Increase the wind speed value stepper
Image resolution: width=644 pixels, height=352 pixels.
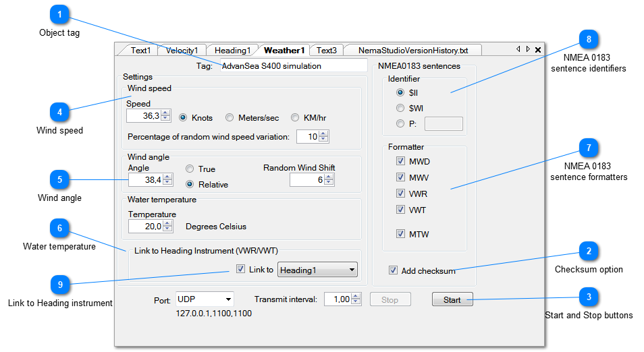[x=167, y=113]
